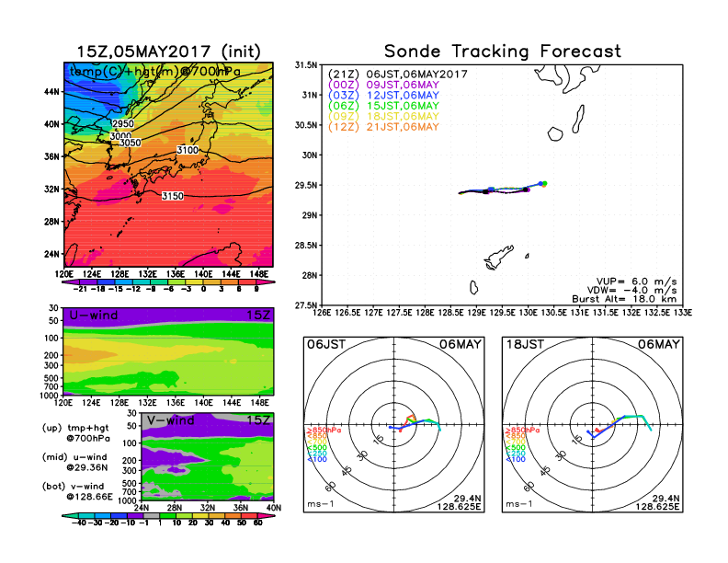Click the "V-wind" panel label
728x563 pixels.
pyautogui.click(x=171, y=420)
